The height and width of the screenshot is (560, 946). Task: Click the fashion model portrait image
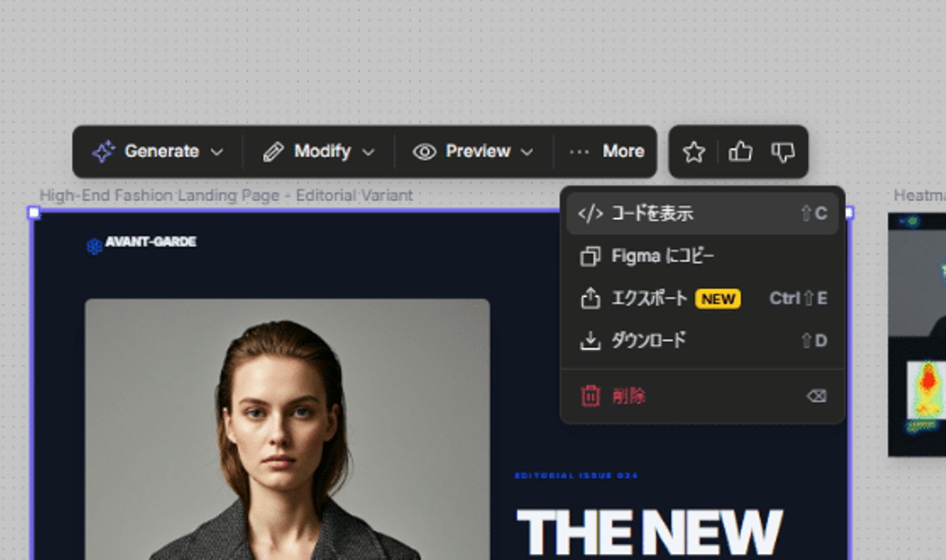(x=287, y=429)
